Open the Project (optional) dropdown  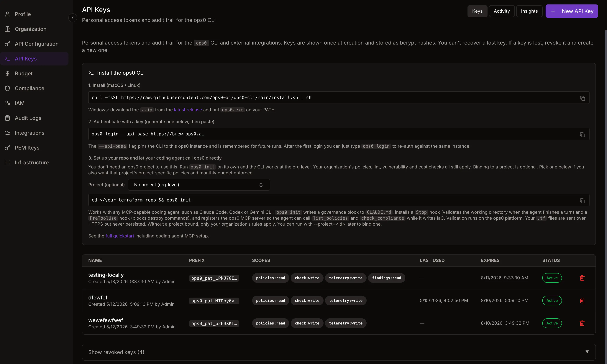199,185
